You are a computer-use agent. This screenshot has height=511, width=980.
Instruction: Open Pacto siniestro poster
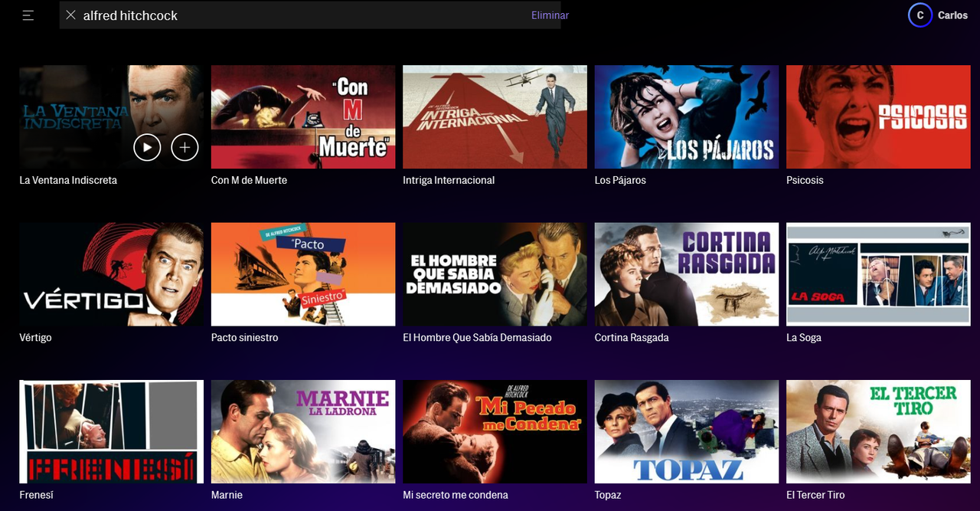click(x=303, y=274)
